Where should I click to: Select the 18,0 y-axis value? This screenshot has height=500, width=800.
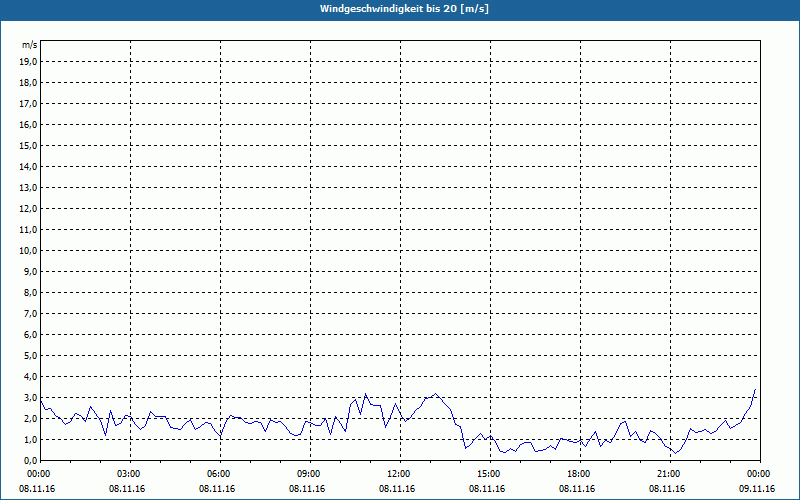[28, 83]
